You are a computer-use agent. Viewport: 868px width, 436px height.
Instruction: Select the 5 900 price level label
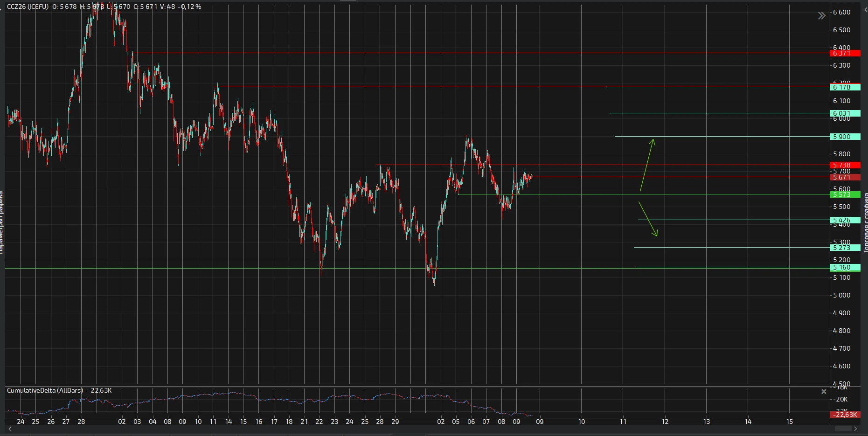846,137
